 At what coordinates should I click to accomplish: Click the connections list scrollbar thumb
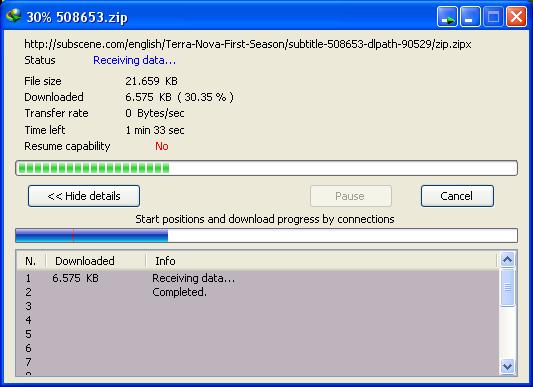[508, 287]
